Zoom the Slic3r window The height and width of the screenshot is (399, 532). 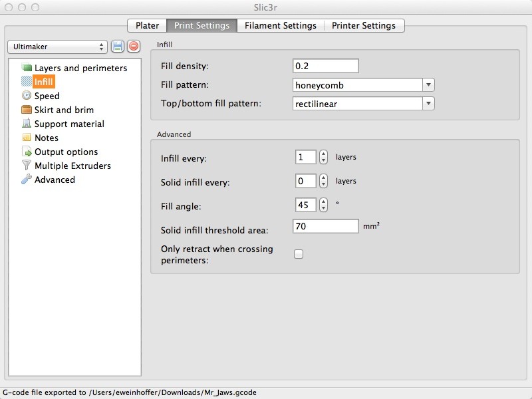coord(35,7)
